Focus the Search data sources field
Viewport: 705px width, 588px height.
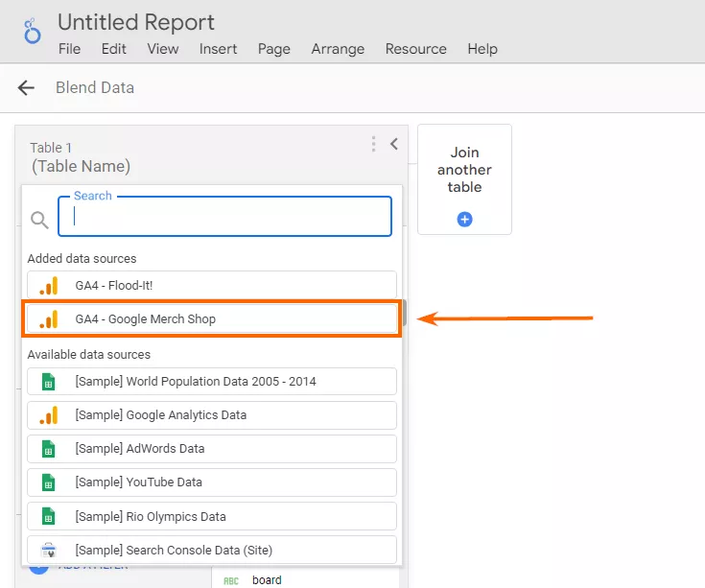[x=224, y=216]
